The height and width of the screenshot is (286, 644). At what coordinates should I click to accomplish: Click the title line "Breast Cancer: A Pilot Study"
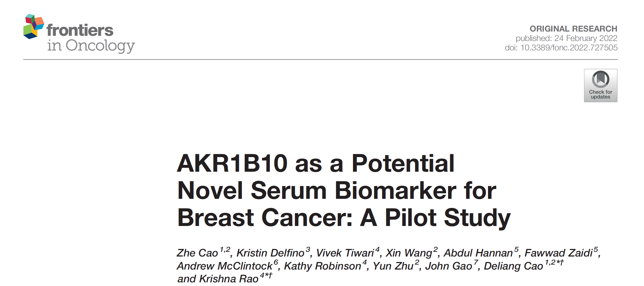pyautogui.click(x=344, y=218)
